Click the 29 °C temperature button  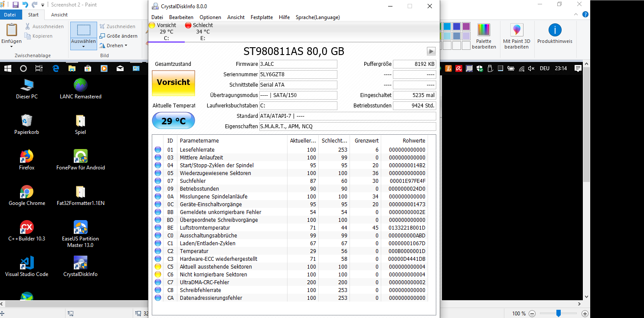(173, 121)
